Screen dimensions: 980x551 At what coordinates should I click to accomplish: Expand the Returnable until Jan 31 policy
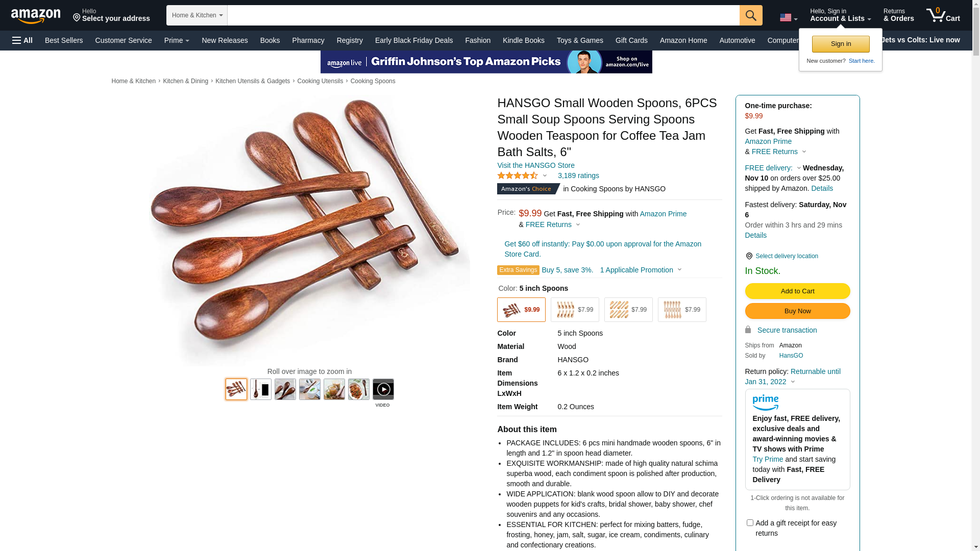(x=793, y=377)
